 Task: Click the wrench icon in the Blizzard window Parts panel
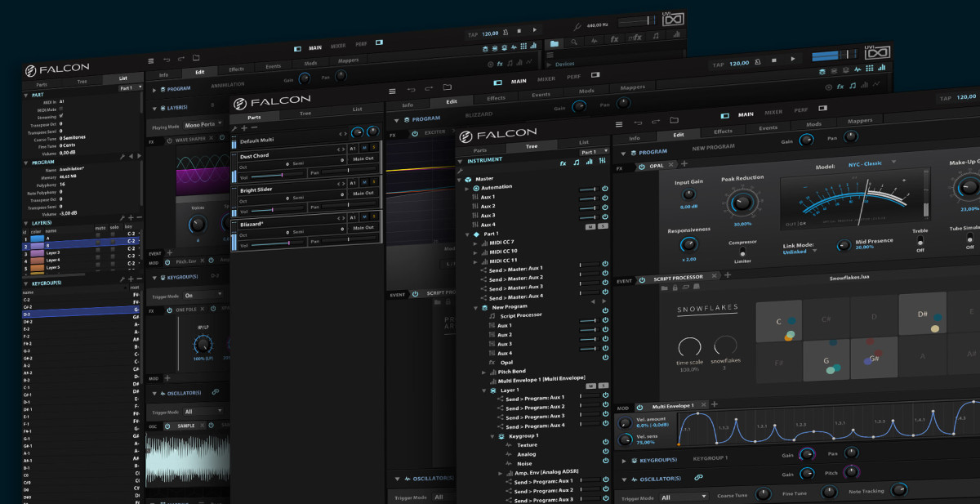[x=234, y=128]
